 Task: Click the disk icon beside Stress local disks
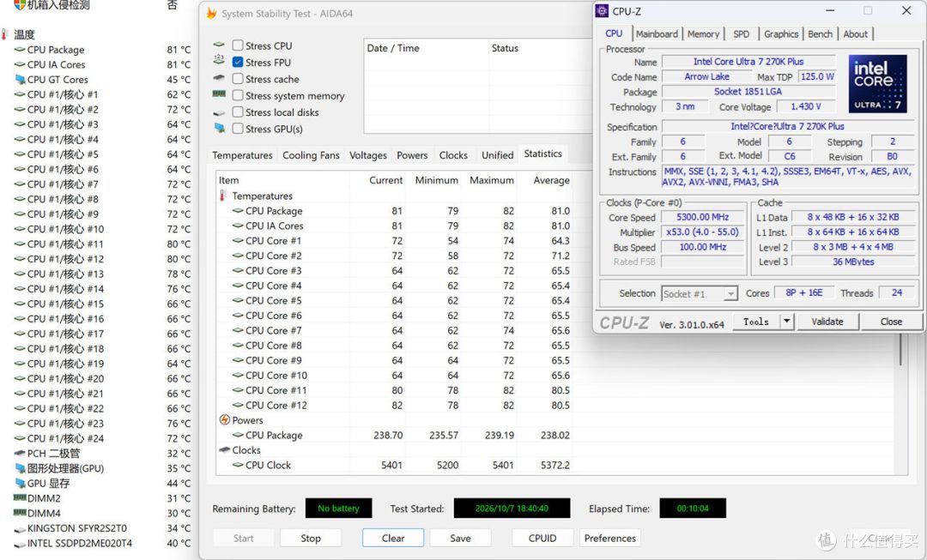click(220, 112)
